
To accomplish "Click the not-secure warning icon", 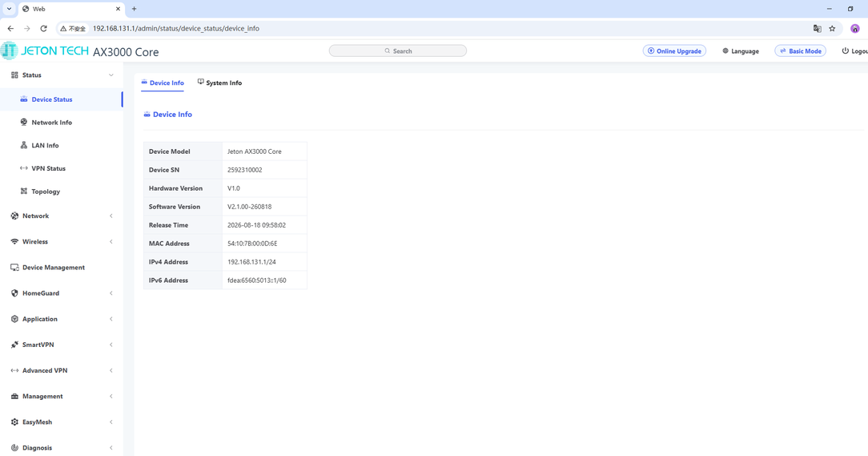I will [63, 28].
